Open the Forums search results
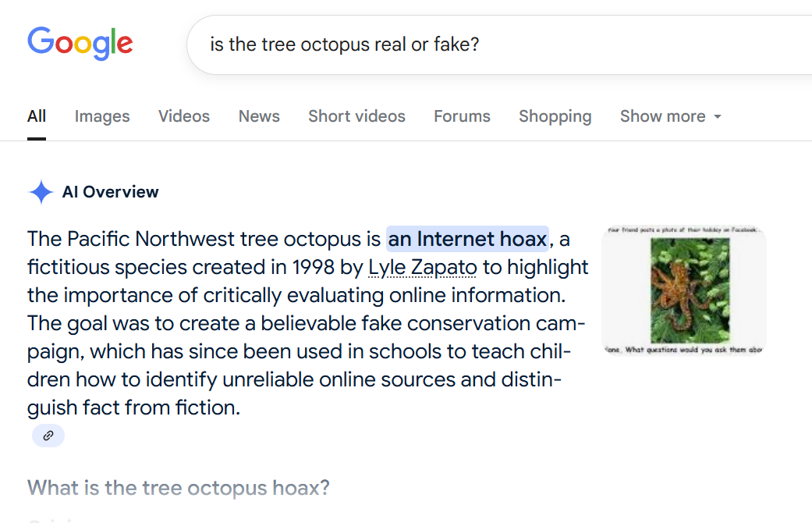Image resolution: width=812 pixels, height=523 pixels. coord(461,116)
